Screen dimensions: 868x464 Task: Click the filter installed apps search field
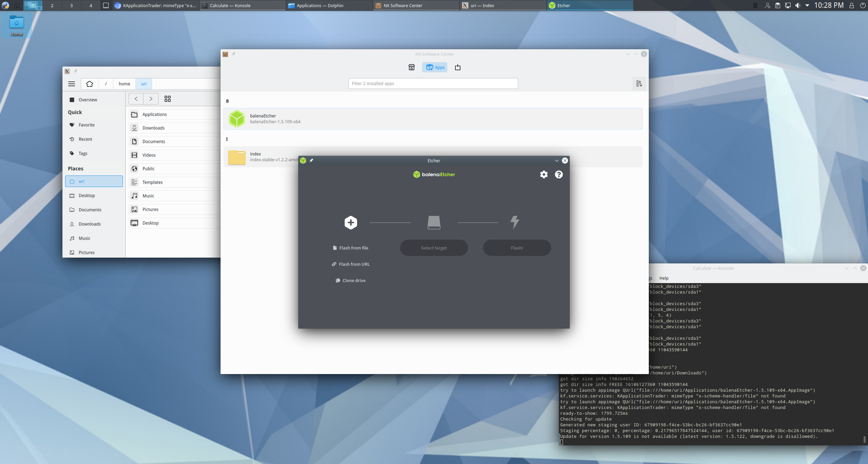click(433, 83)
